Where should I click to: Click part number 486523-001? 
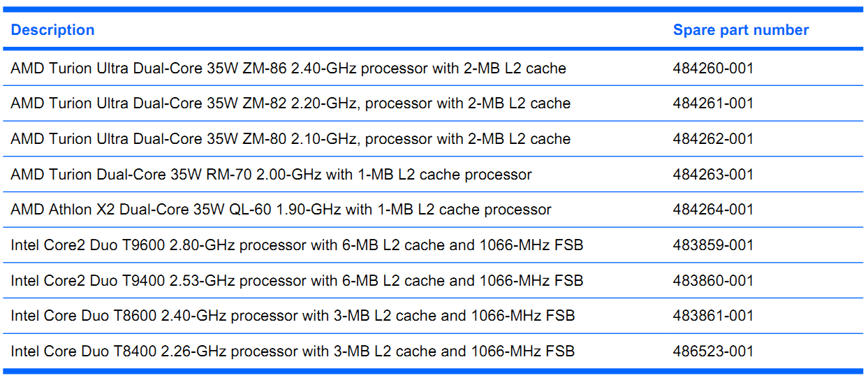pos(714,351)
